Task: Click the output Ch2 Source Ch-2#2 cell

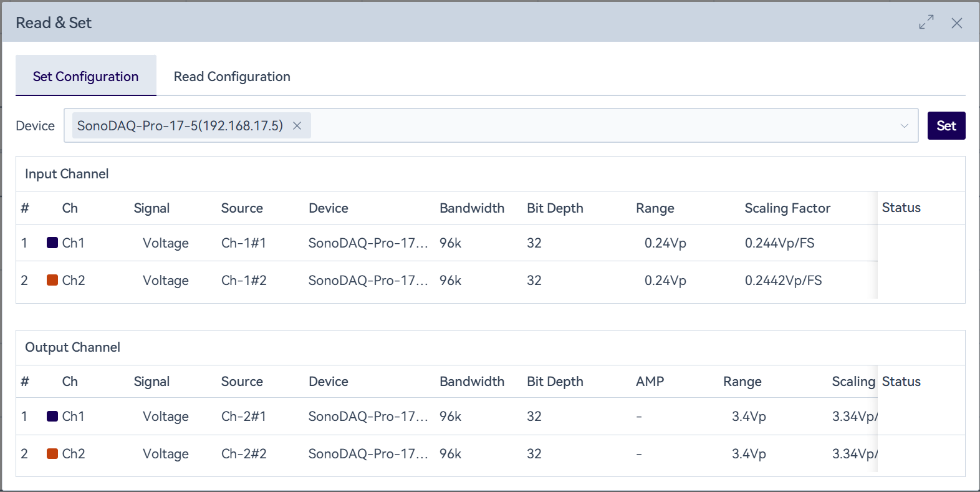Action: point(244,454)
